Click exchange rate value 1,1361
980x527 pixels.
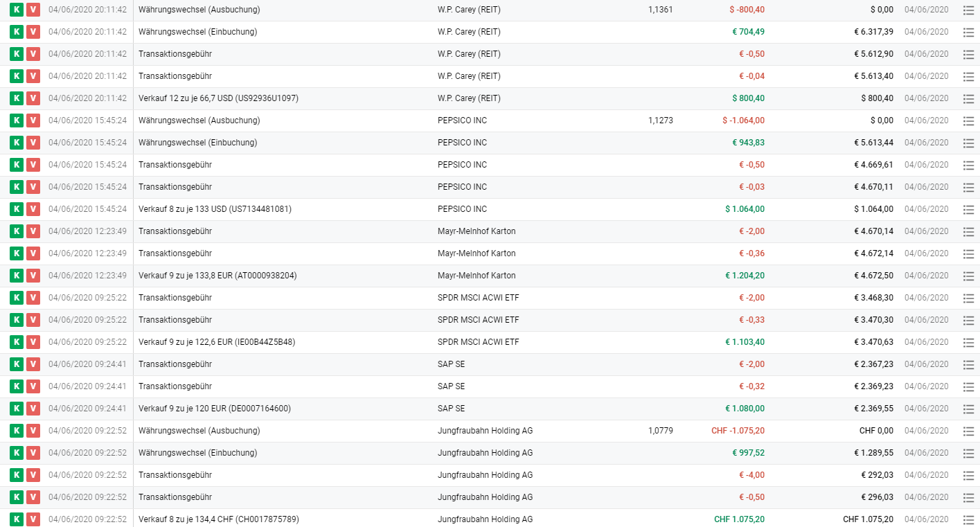661,10
